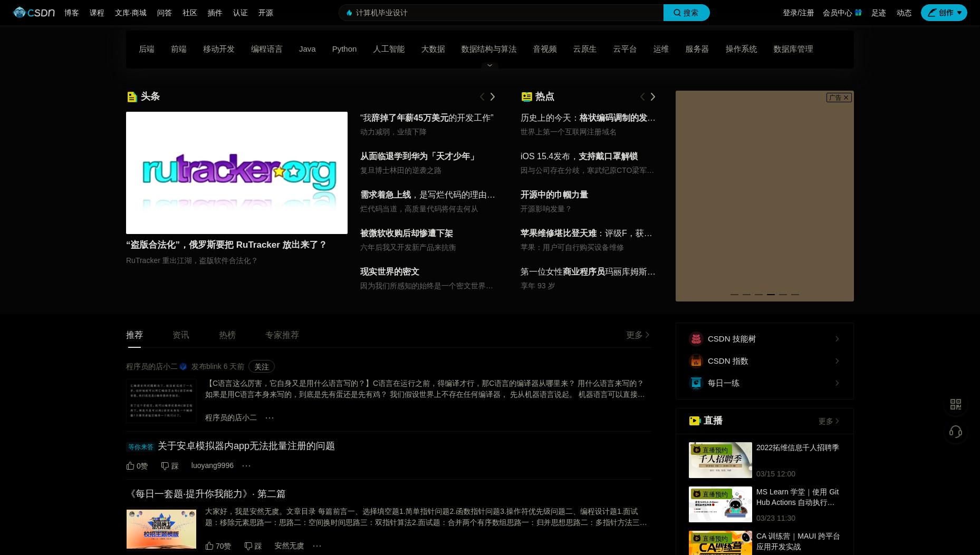The height and width of the screenshot is (555, 980).
Task: Open 2022拓维信息千人招聘季 live thumbnail
Action: point(720,460)
